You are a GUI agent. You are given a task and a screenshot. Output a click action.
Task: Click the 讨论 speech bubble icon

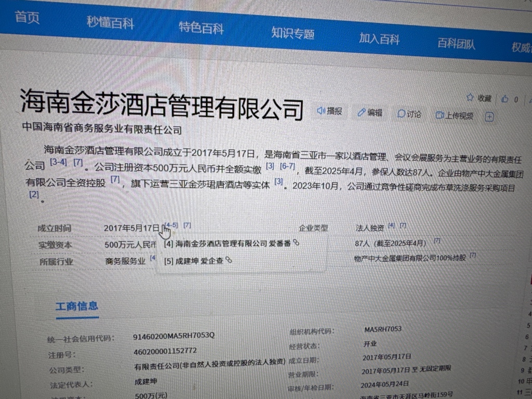401,114
